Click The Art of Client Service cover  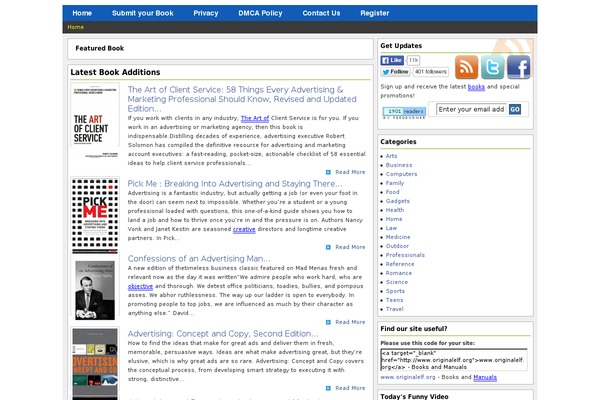95,122
